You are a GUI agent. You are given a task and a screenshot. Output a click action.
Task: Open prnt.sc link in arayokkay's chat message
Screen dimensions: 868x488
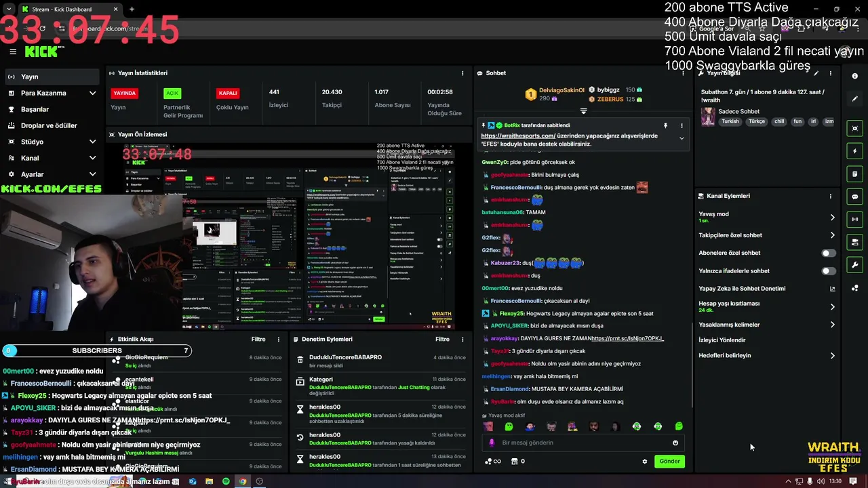[627, 338]
